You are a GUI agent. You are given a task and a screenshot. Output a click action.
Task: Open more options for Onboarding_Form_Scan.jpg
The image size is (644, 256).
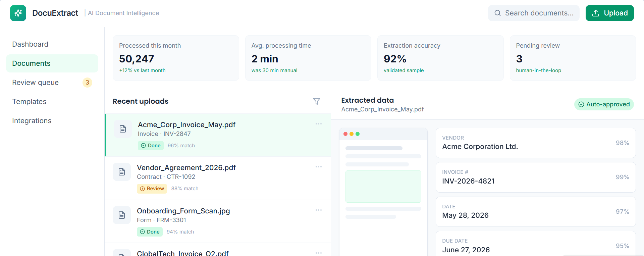[319, 210]
